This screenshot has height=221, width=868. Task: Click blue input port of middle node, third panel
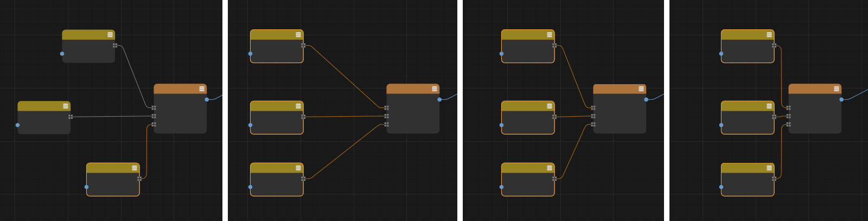(501, 125)
